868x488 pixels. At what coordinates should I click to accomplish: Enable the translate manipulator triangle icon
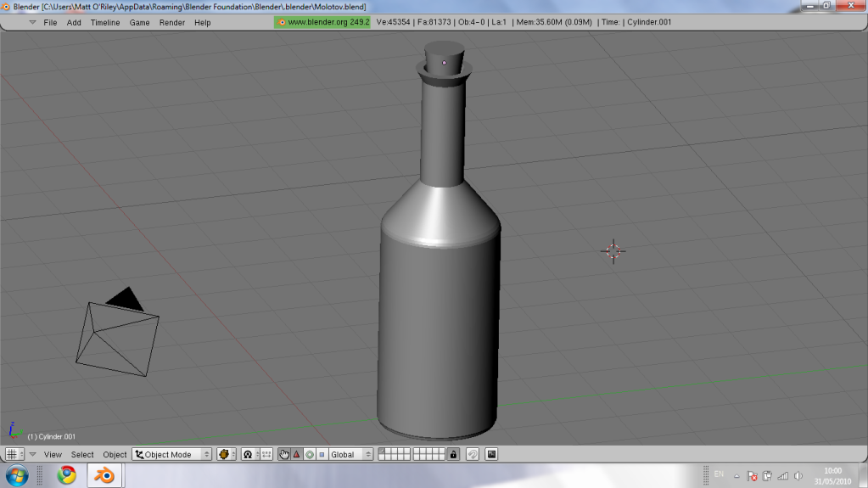297,455
